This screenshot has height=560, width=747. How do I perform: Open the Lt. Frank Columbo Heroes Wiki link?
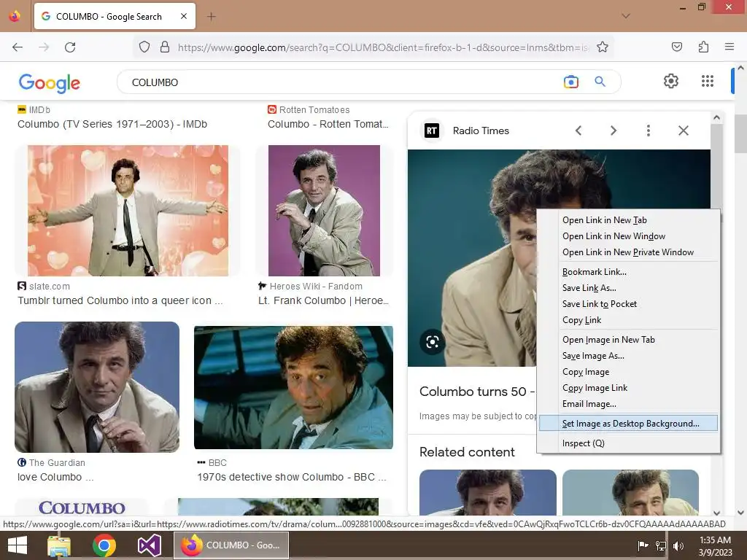(323, 301)
